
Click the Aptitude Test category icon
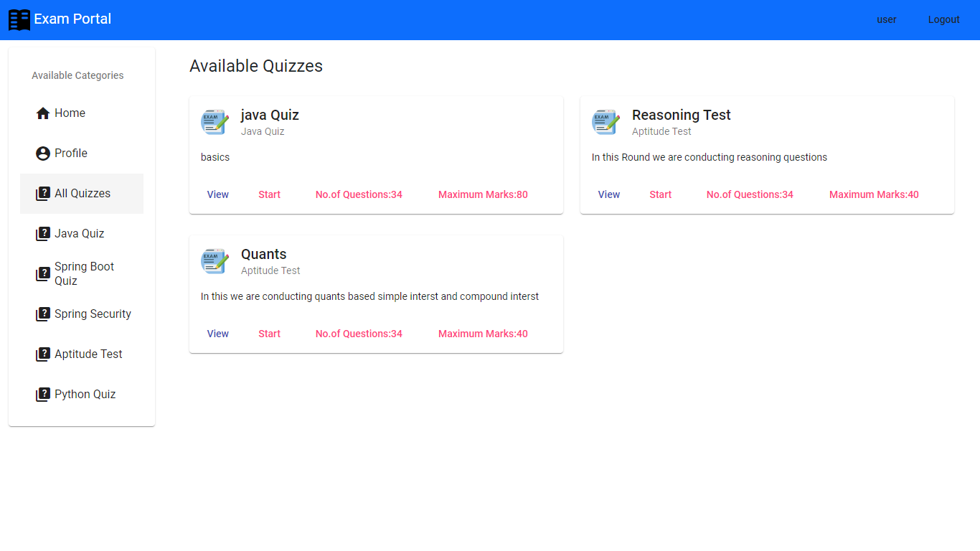tap(42, 354)
